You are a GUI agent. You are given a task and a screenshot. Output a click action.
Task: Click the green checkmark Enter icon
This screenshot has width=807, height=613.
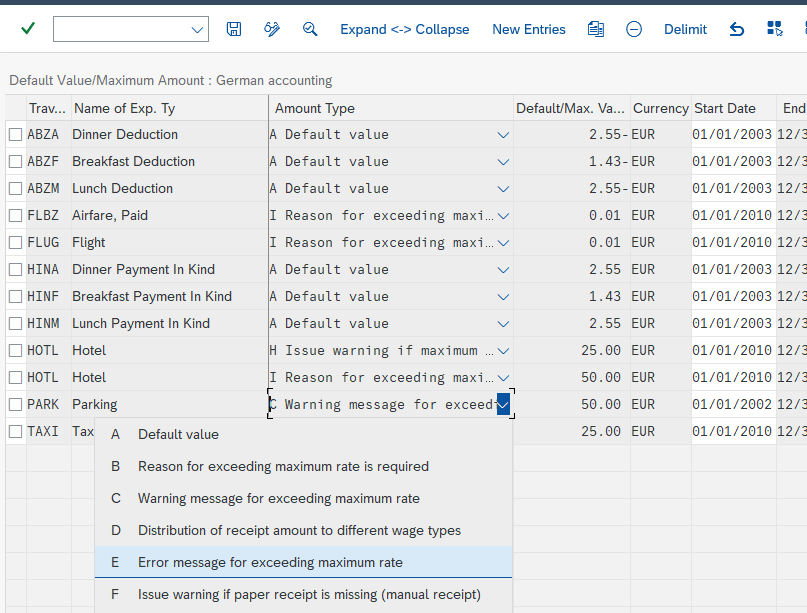point(28,28)
